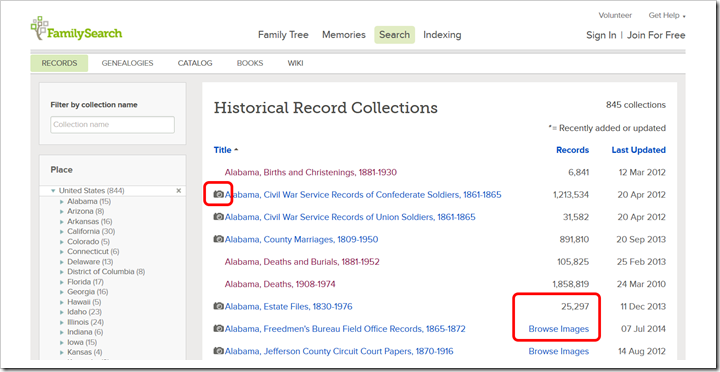Click camera icon beside Jefferson County Circuit Court Papers
This screenshot has width=720, height=372.
(219, 351)
